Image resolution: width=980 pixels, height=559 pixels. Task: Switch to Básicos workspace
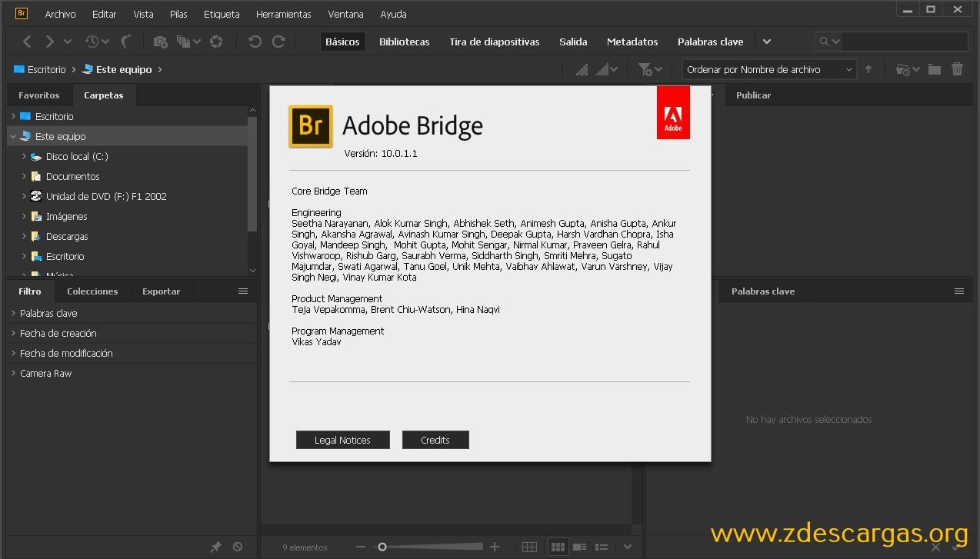coord(342,42)
